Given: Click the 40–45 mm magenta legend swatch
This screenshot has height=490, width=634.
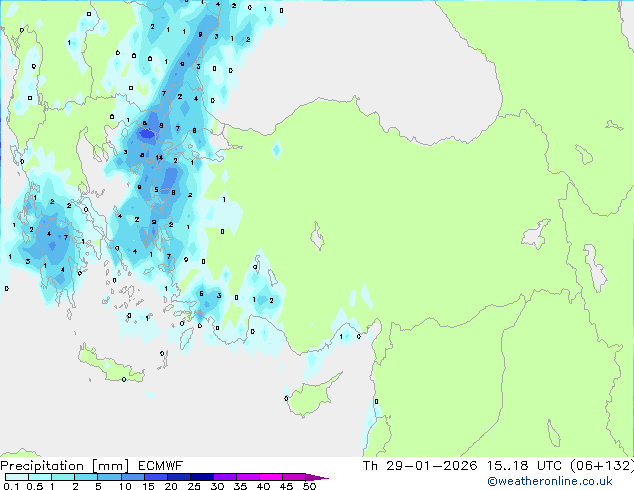Looking at the screenshot, I should pyautogui.click(x=271, y=477).
